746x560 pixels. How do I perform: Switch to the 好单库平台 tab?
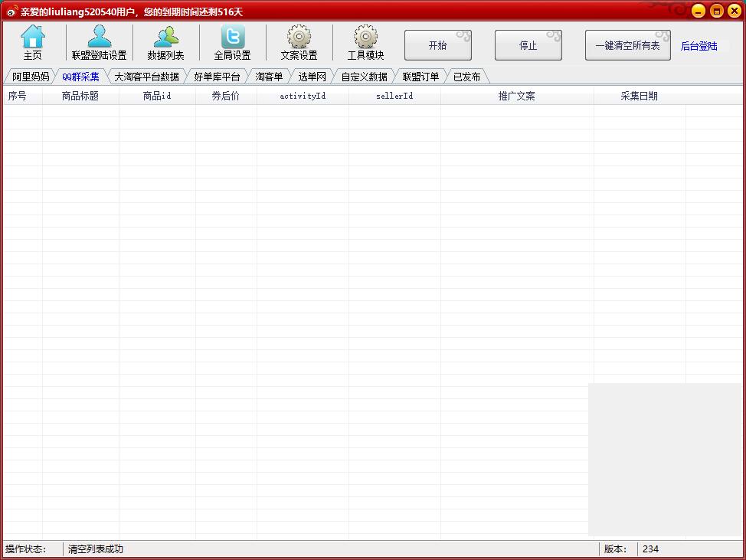217,77
